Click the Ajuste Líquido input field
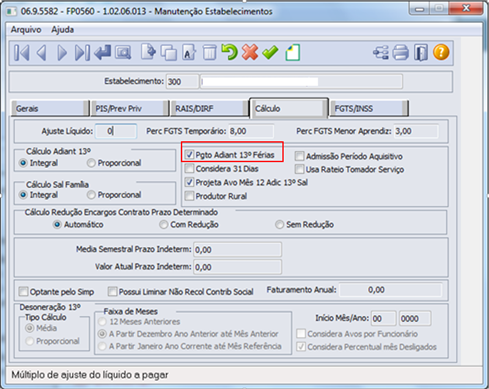 click(x=116, y=131)
